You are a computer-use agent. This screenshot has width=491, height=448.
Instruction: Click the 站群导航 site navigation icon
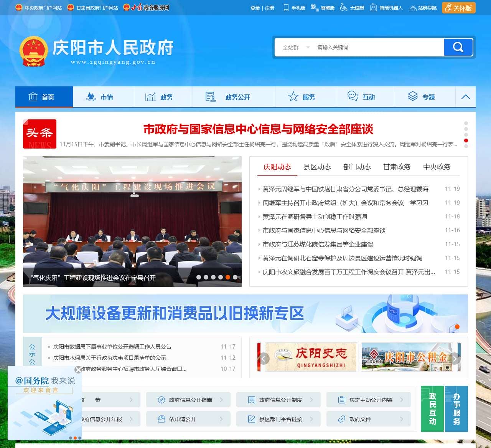[412, 8]
